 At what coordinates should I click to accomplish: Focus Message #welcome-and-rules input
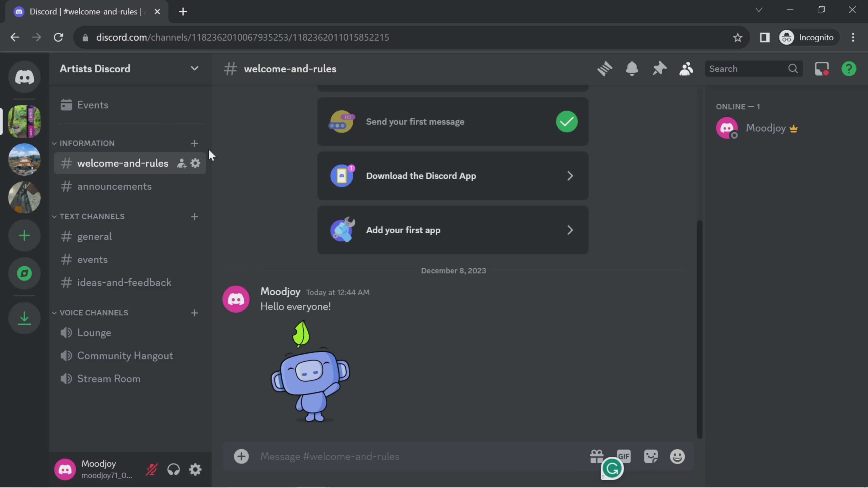coord(421,456)
